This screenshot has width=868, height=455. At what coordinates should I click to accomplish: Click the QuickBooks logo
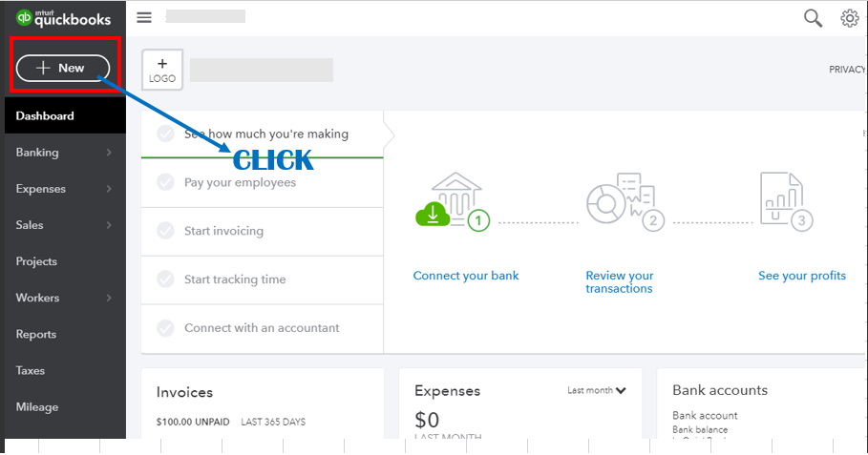coord(63,18)
